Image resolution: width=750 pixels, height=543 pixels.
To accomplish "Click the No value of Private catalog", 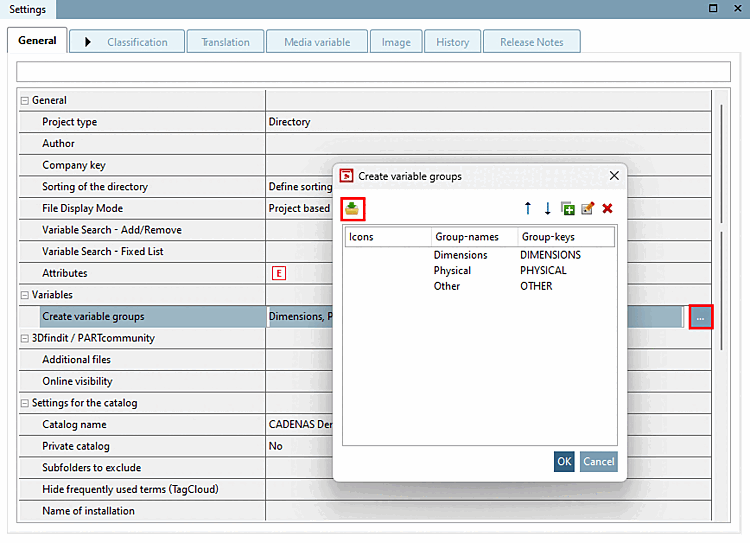I will [276, 446].
